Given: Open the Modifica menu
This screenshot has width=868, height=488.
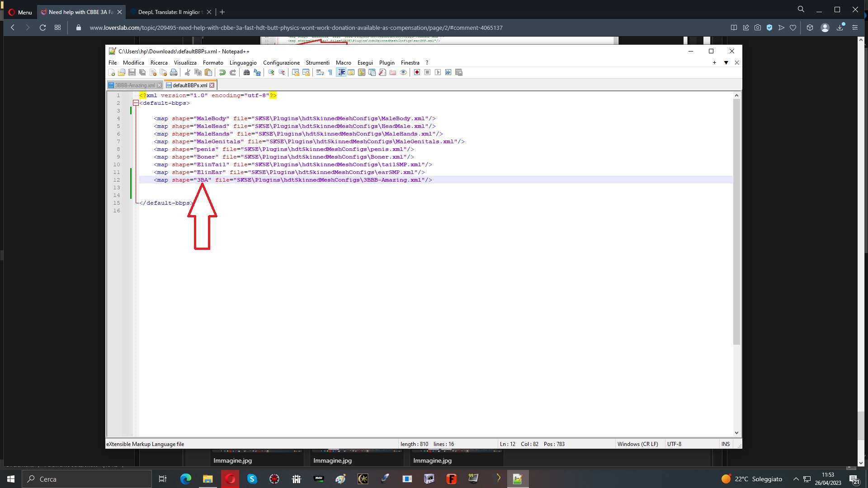Looking at the screenshot, I should pos(133,63).
